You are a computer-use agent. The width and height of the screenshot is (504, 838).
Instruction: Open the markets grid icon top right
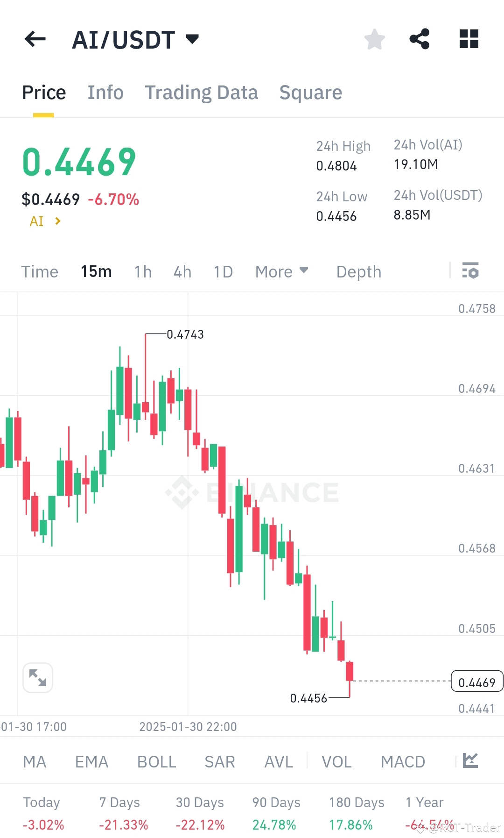468,39
